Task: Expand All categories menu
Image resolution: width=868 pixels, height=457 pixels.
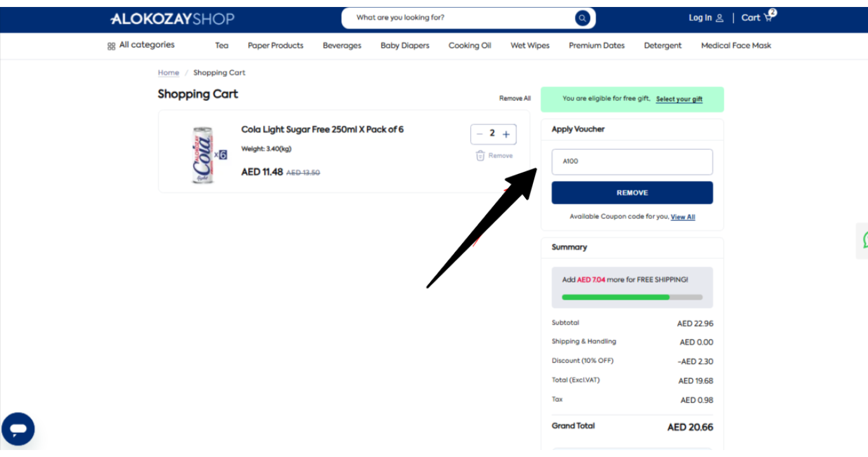Action: tap(147, 45)
